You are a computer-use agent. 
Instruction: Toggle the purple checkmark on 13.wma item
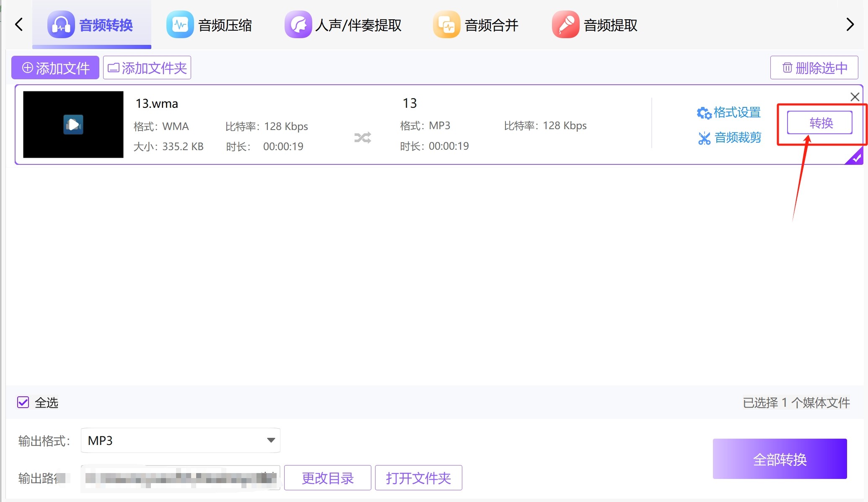click(x=856, y=158)
